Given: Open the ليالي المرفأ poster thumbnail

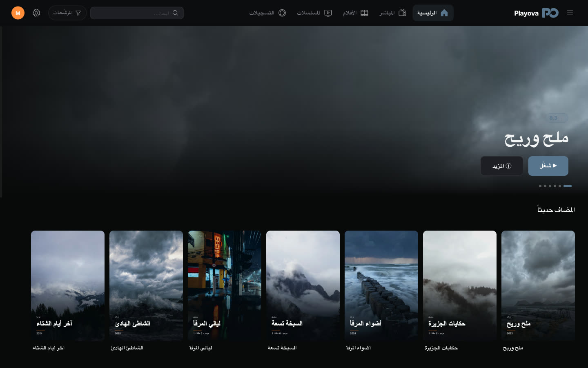Looking at the screenshot, I should coord(225,286).
